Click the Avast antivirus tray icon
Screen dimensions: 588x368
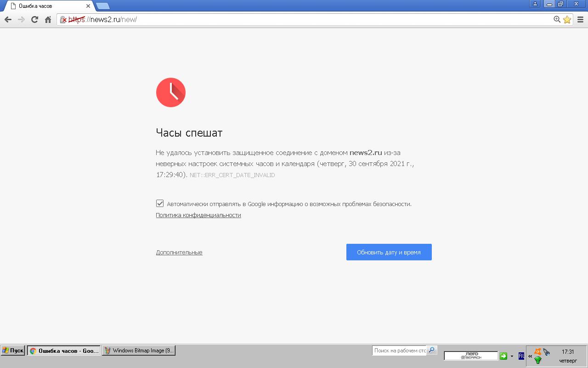click(x=538, y=352)
